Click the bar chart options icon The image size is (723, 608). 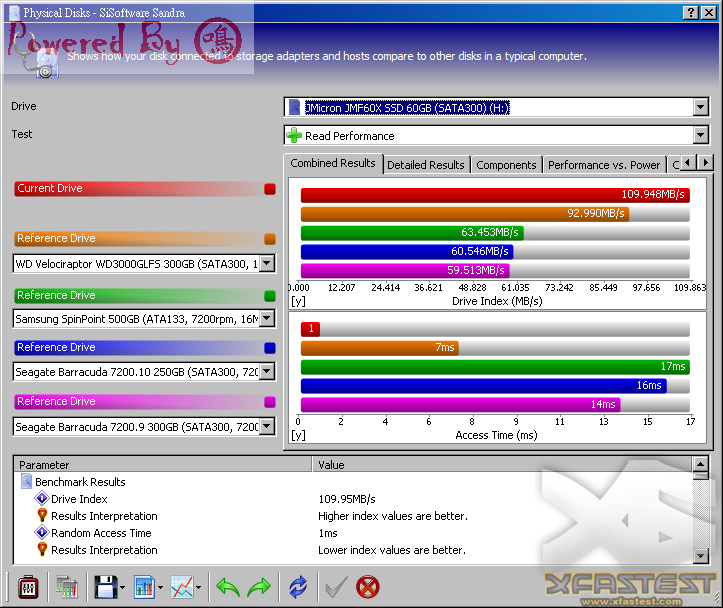[144, 587]
